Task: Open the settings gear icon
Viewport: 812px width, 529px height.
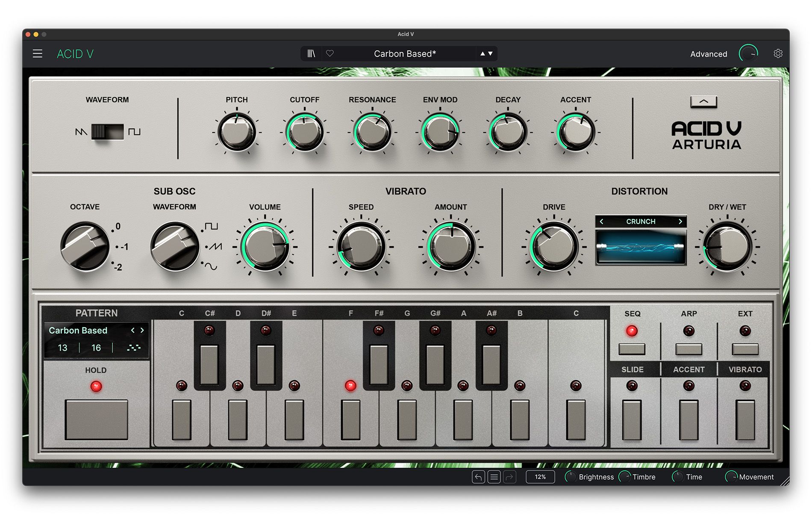Action: (x=778, y=53)
